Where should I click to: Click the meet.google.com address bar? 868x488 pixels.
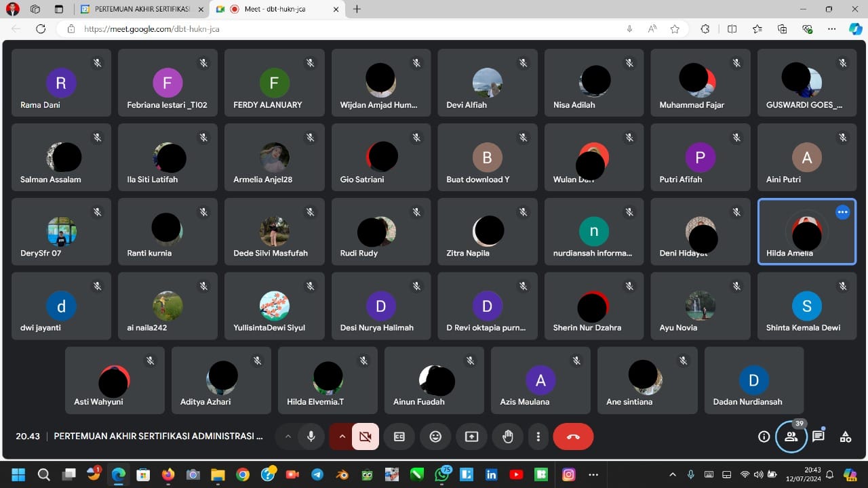pos(339,29)
